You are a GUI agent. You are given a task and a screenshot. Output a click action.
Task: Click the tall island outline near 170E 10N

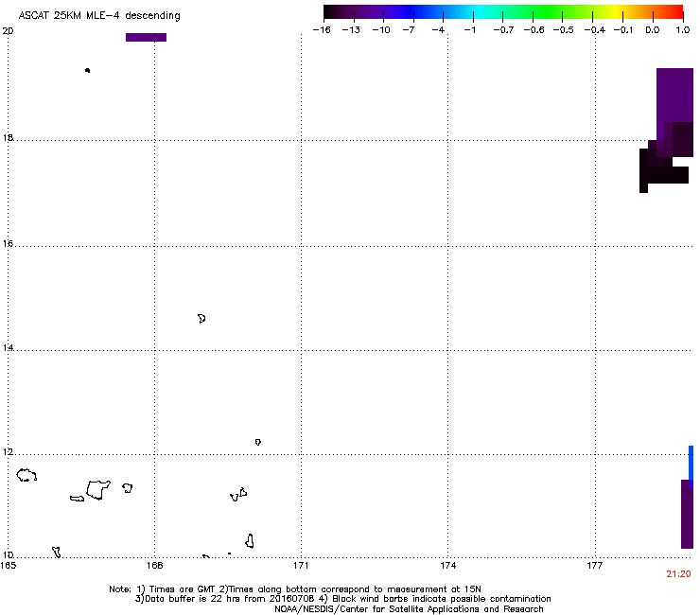click(250, 541)
